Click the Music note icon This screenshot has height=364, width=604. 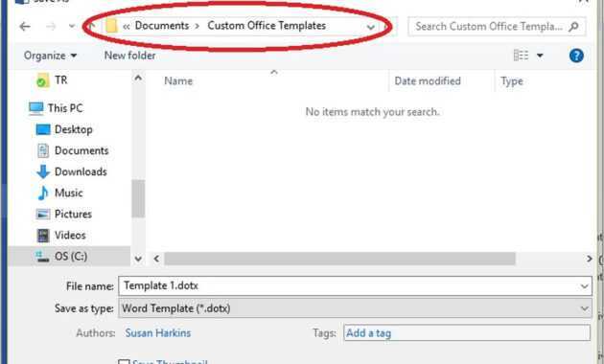43,193
